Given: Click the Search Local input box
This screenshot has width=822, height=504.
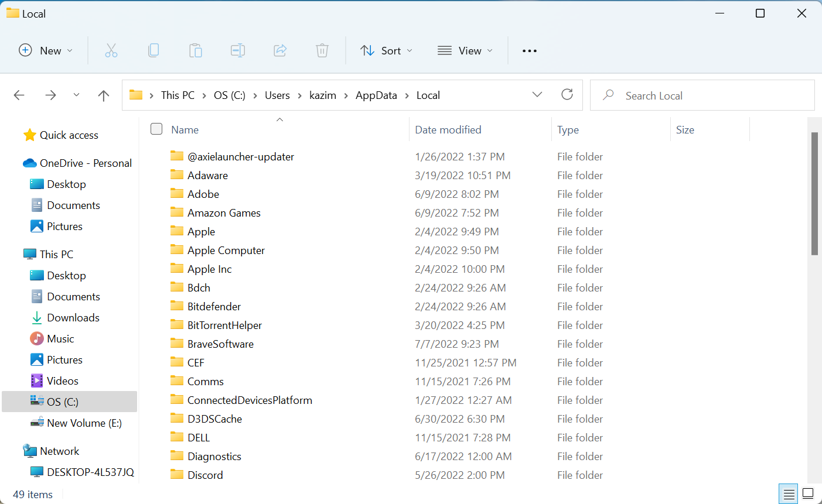Looking at the screenshot, I should tap(709, 95).
